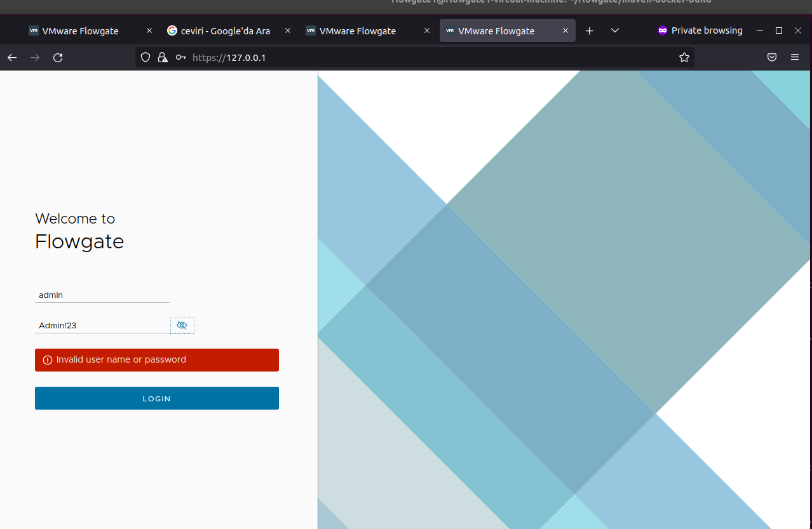Open the tracking protection shield icon
This screenshot has width=812, height=529.
pos(145,58)
